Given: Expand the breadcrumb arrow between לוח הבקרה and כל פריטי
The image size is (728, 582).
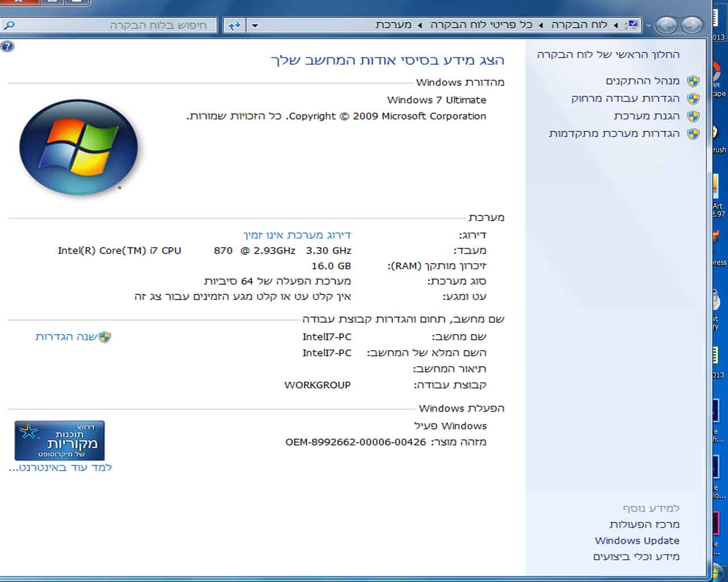Looking at the screenshot, I should pos(541,25).
